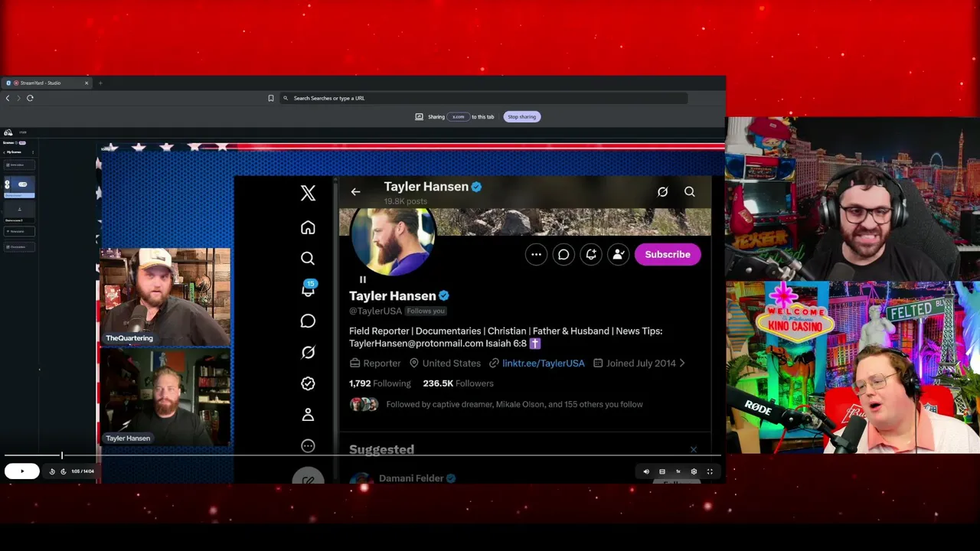Focus the browser address bar

click(x=484, y=98)
